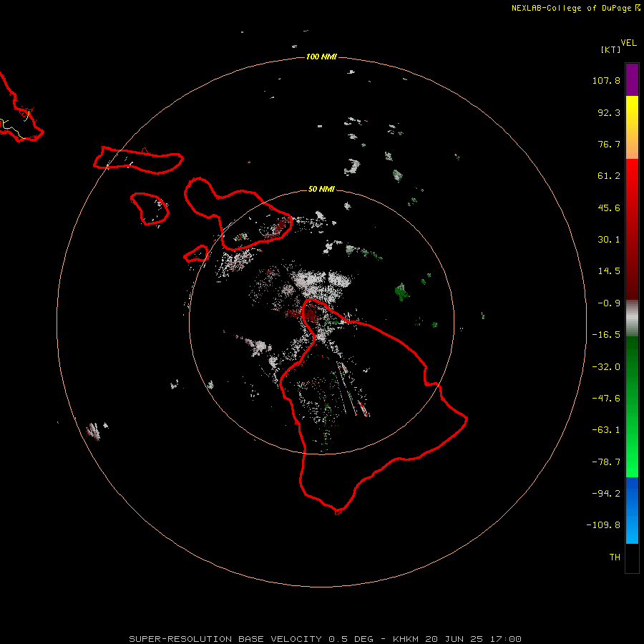Screen dimensions: 644x644
Task: Click the 'VEL' legend title
Action: 628,43
